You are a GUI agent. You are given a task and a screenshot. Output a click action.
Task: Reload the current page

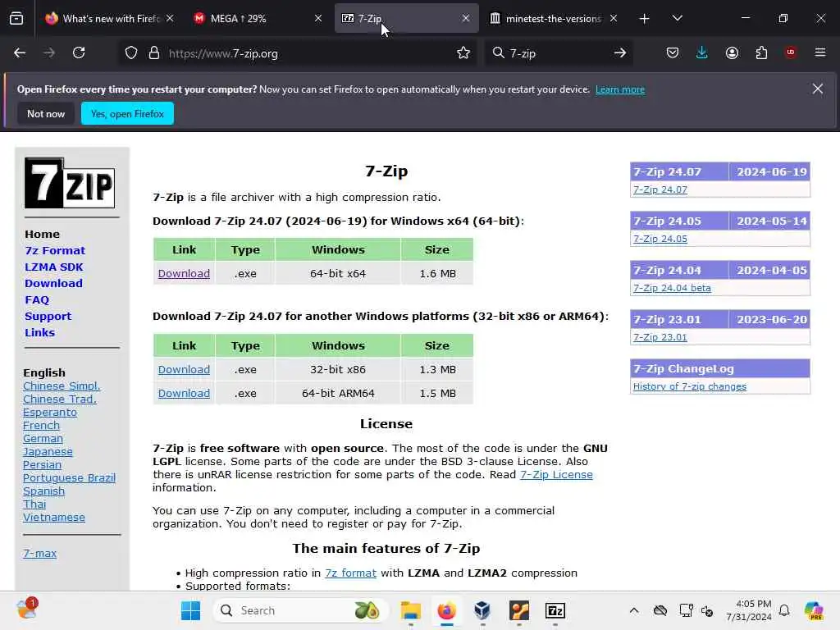(x=80, y=52)
